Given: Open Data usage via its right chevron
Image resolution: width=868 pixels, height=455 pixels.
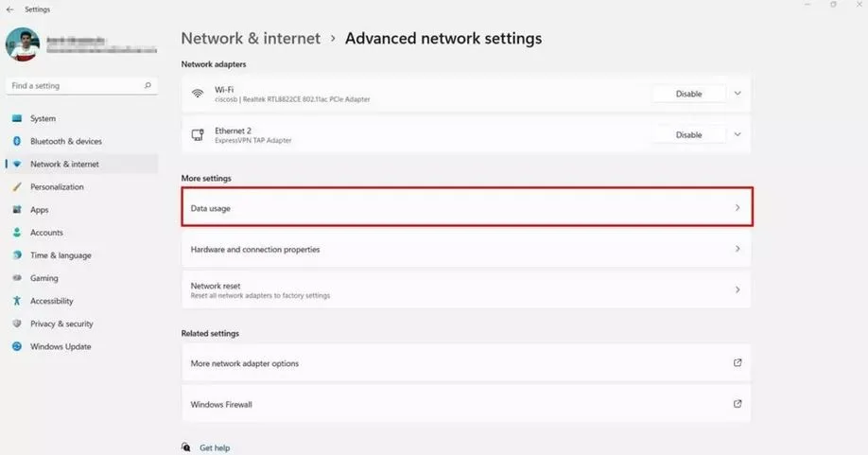Looking at the screenshot, I should (738, 207).
